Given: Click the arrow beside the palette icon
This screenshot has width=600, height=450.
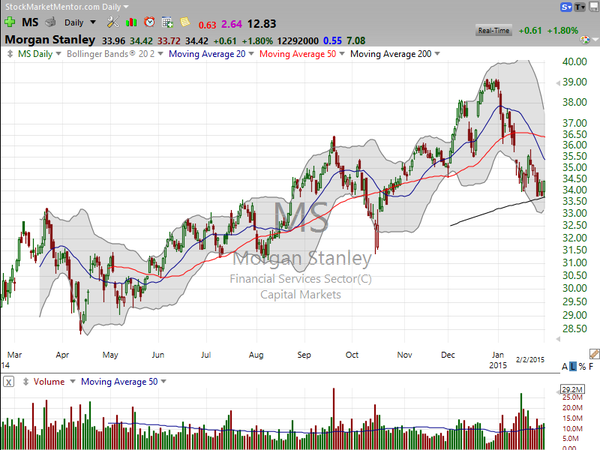Looking at the screenshot, I should (x=595, y=39).
